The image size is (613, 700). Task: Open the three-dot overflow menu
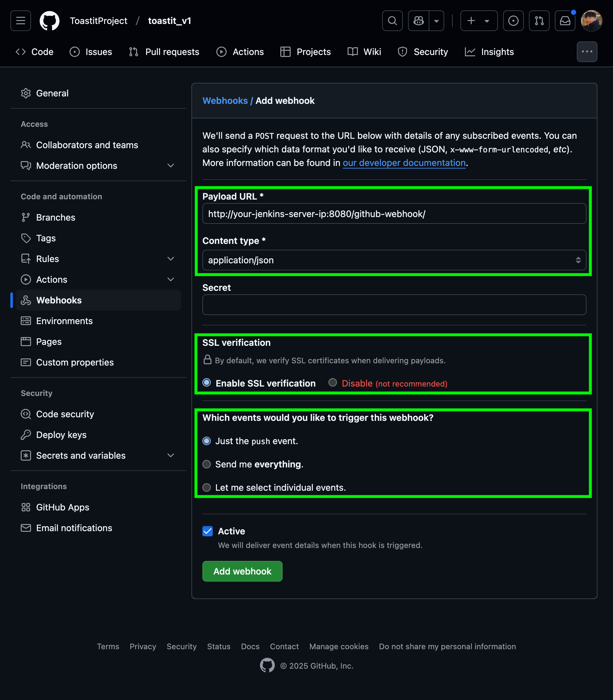(x=587, y=52)
